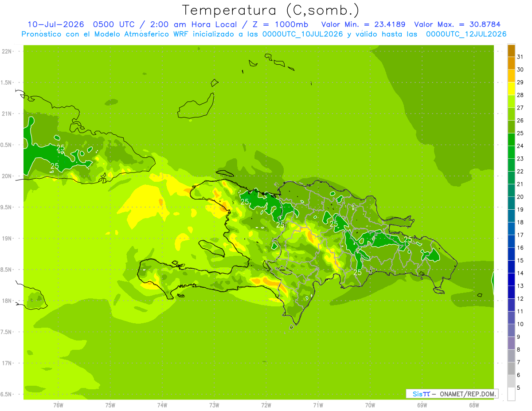The width and height of the screenshot is (532, 411).
Task: Click the '22N' latitude axis label
Action: click(x=7, y=51)
